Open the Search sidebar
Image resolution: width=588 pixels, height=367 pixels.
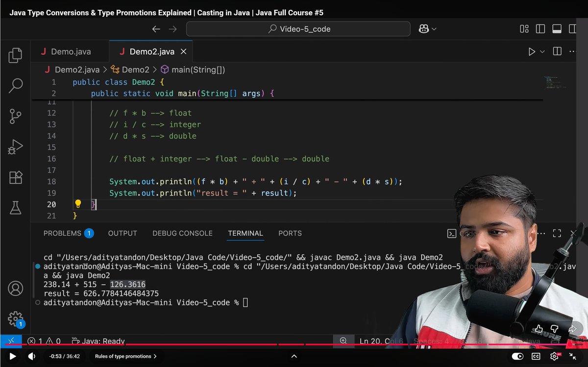pyautogui.click(x=15, y=86)
